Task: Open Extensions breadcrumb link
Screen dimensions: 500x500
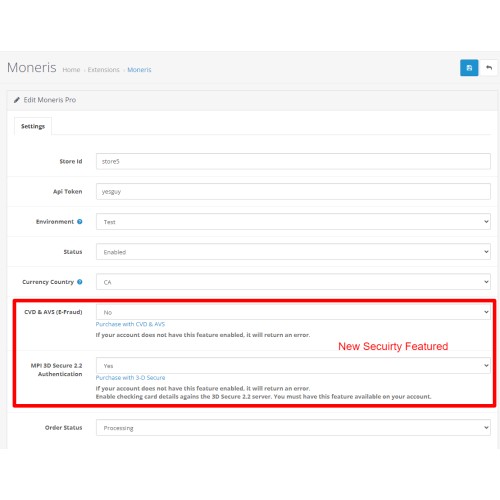Action: pos(103,70)
